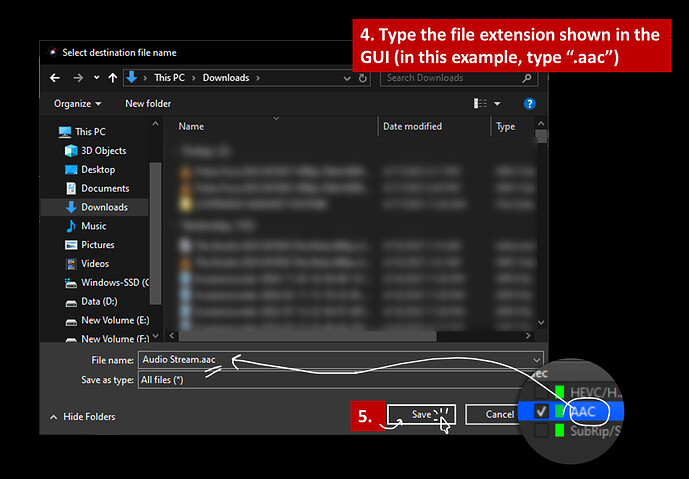Click the Back navigation arrow
Viewport: 689px width, 479px height.
click(x=55, y=78)
